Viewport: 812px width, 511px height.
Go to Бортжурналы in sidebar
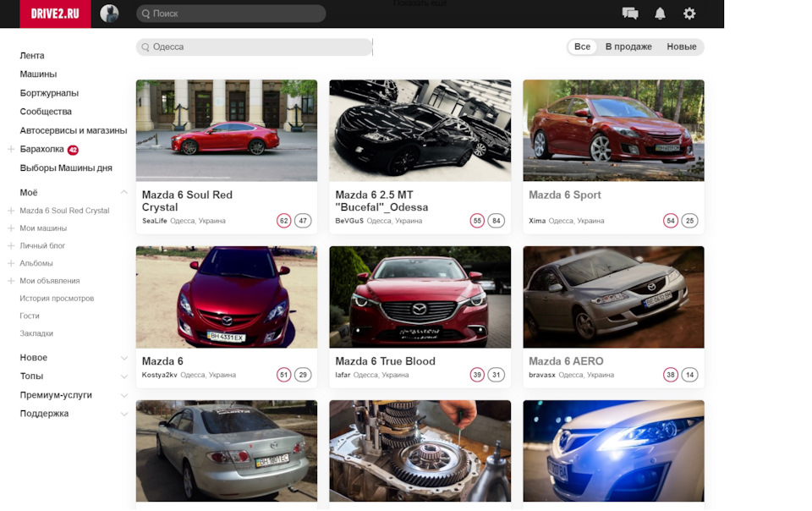(49, 93)
